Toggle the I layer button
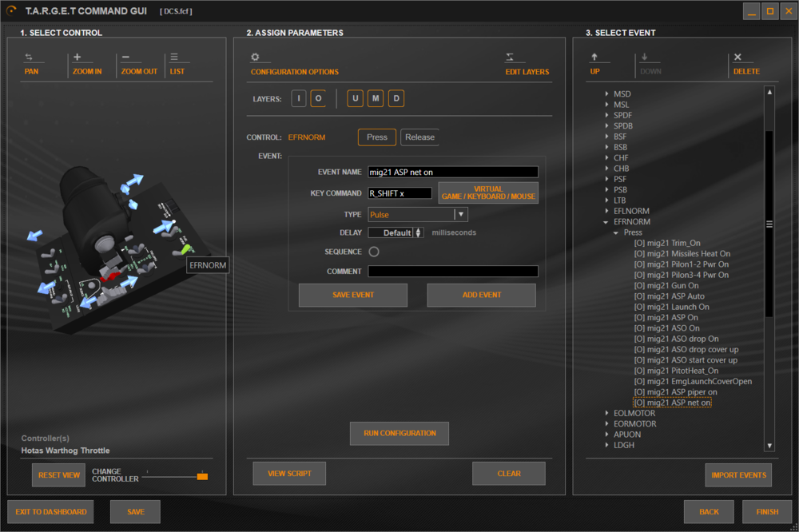Screen dimensions: 799x532 coord(299,98)
